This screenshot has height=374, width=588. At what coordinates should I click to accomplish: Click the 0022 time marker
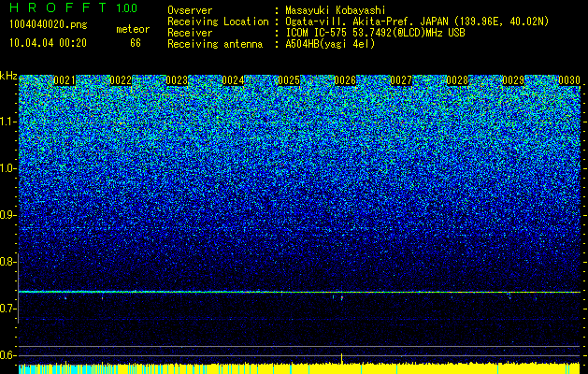click(121, 80)
